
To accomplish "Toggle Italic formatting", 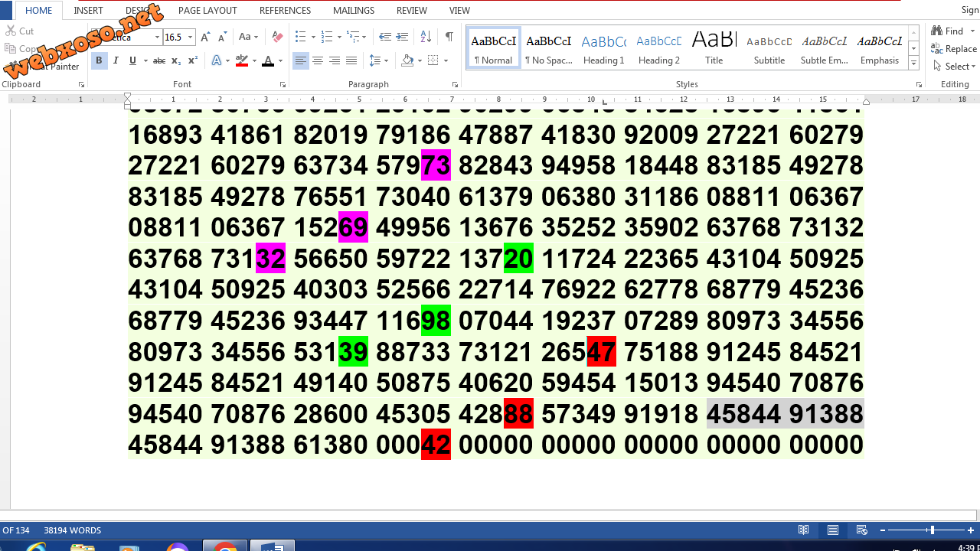I will pos(116,60).
